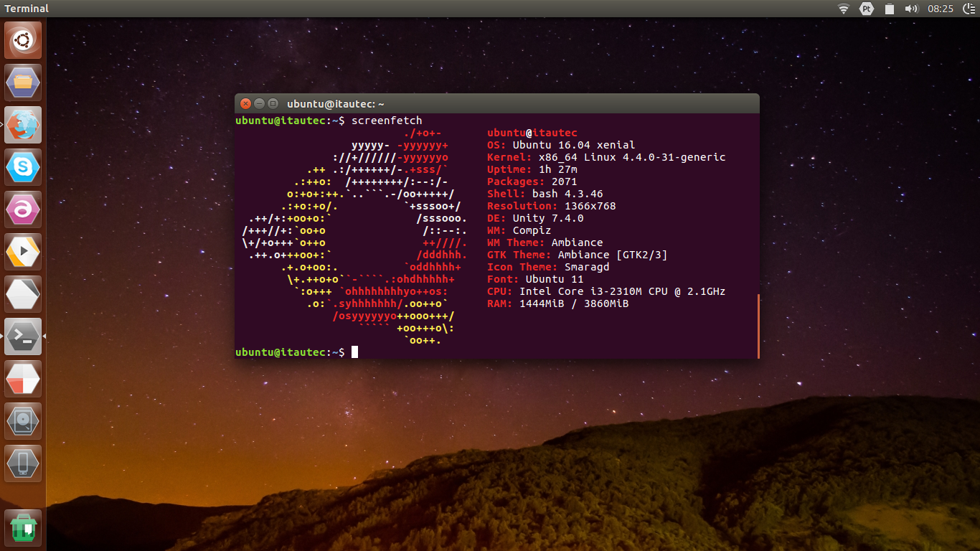Click the OS: Ubuntu 16.04 xenial line
Viewport: 980px width, 551px height.
(x=561, y=145)
